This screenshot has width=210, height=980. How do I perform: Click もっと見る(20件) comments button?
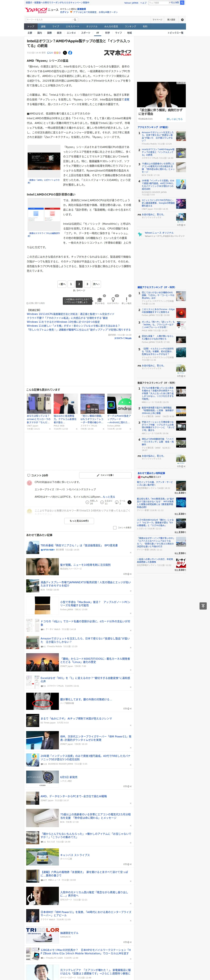click(x=79, y=521)
